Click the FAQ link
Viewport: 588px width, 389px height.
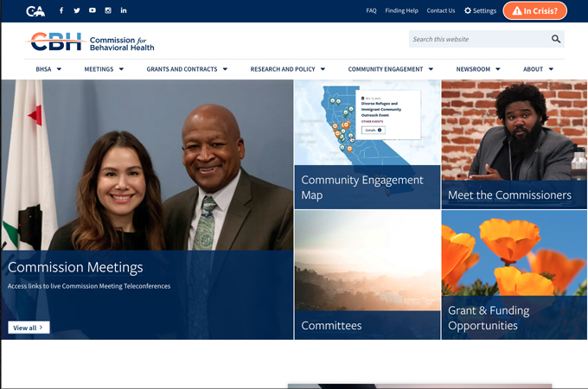371,10
